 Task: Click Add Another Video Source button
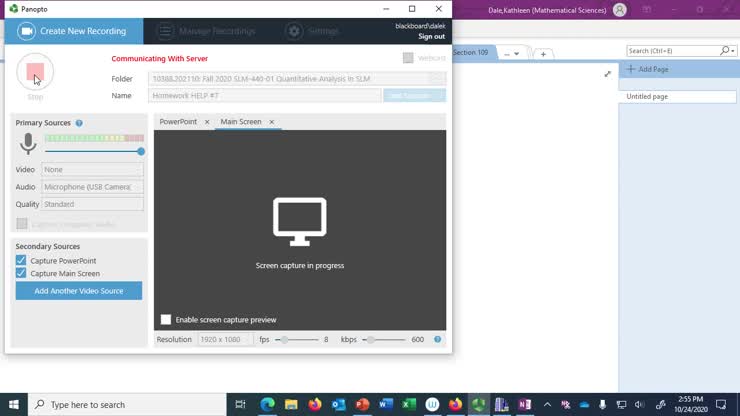click(x=79, y=291)
